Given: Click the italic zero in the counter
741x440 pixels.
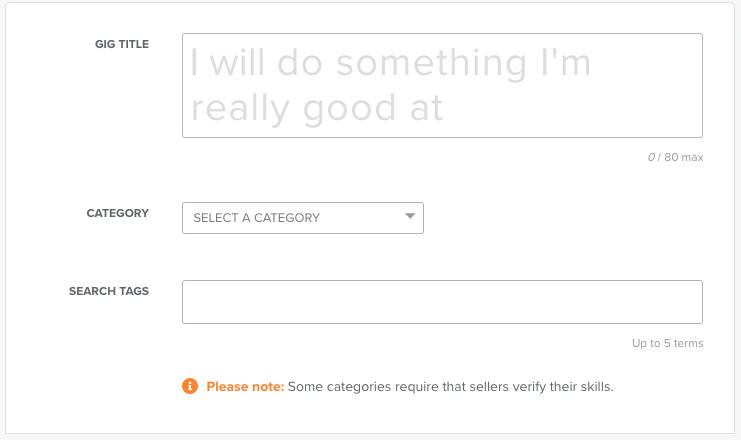Looking at the screenshot, I should pyautogui.click(x=651, y=157).
